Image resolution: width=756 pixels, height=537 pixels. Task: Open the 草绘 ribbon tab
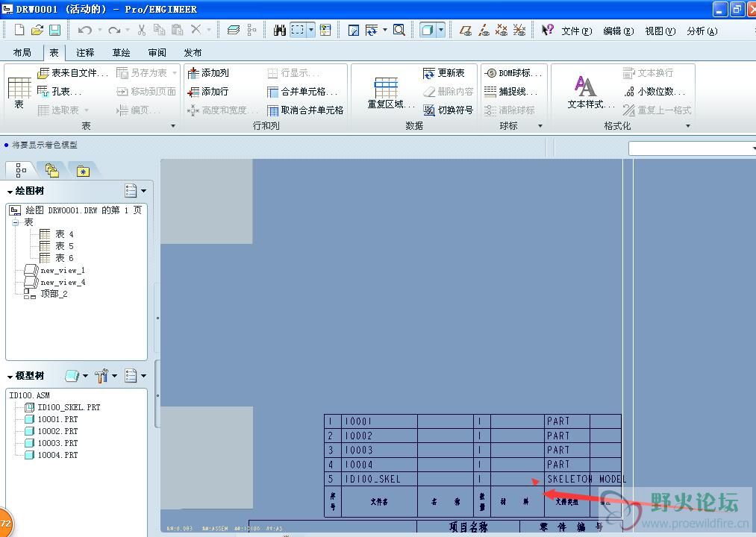(121, 52)
